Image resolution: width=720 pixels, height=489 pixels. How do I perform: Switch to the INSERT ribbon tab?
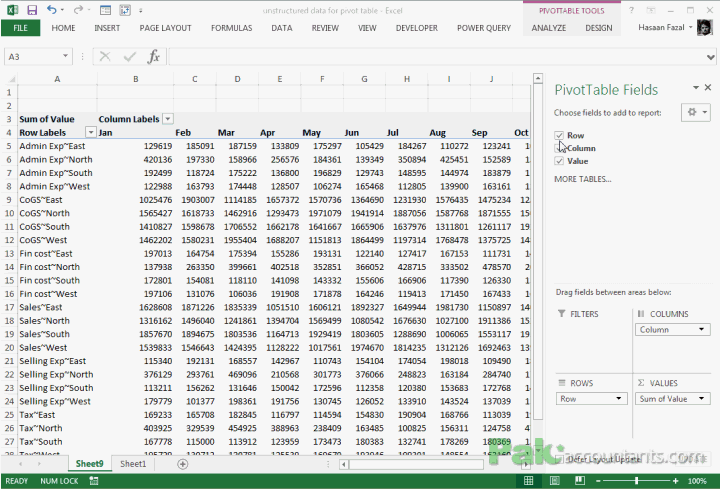point(107,28)
